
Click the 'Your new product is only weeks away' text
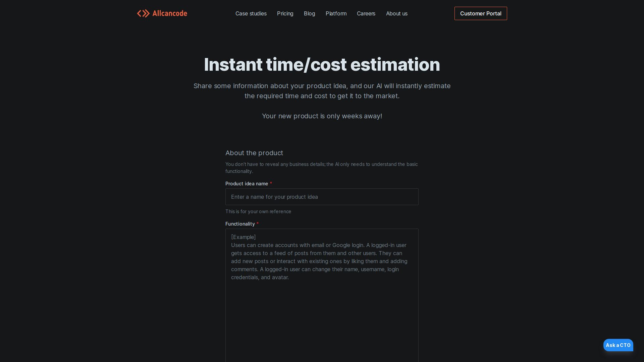[x=322, y=116]
